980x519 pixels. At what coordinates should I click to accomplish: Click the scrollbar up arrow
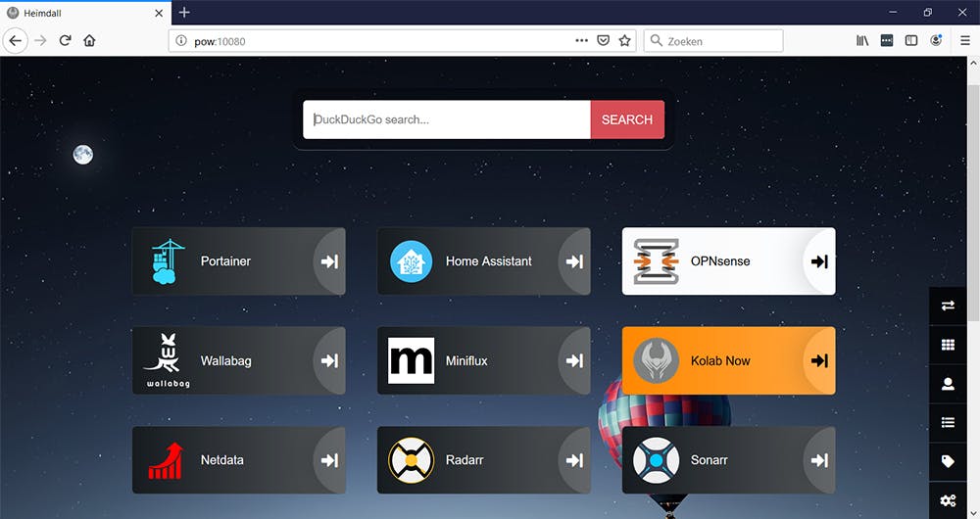(973, 63)
